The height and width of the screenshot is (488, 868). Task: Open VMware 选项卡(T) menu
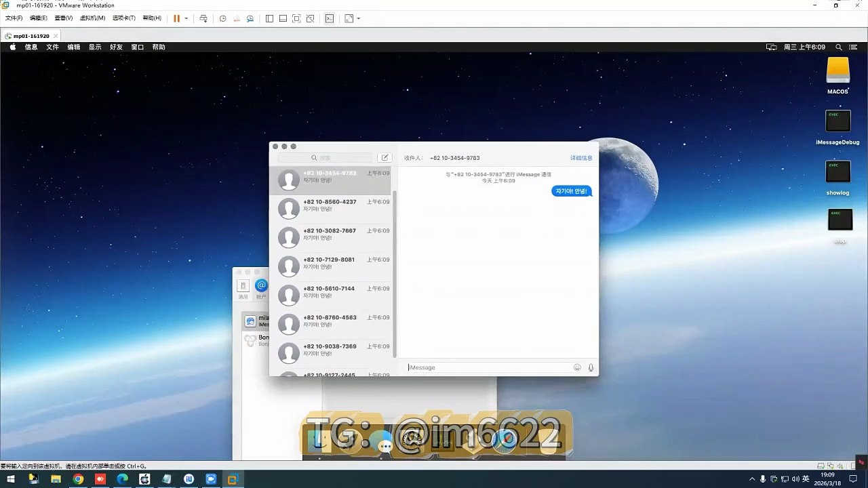[x=123, y=18]
